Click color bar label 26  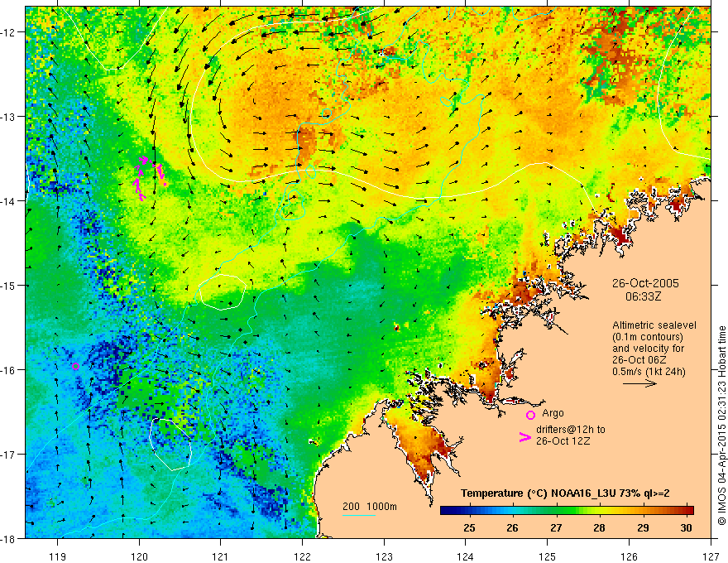(x=512, y=527)
